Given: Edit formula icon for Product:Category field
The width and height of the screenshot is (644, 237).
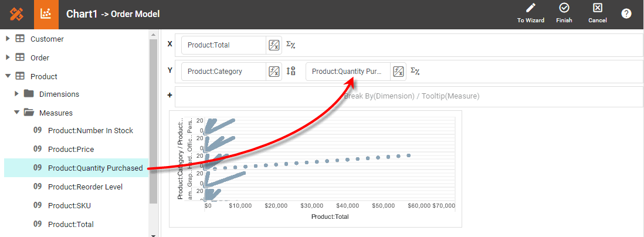Looking at the screenshot, I should (x=274, y=72).
